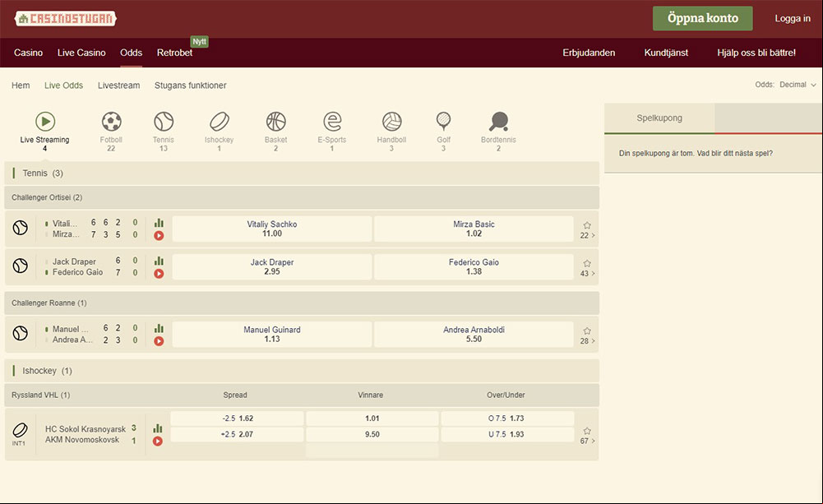Open Odds format Decimal dropdown
823x504 pixels.
point(798,85)
